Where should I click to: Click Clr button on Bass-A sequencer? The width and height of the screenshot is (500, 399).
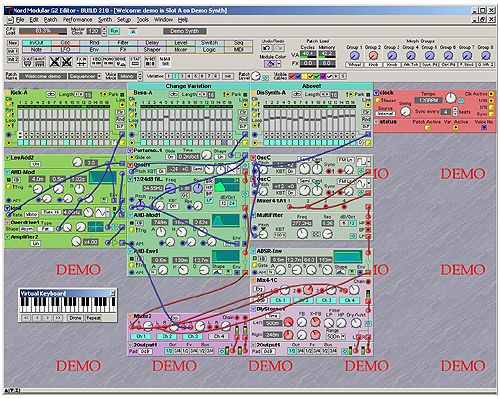click(243, 112)
